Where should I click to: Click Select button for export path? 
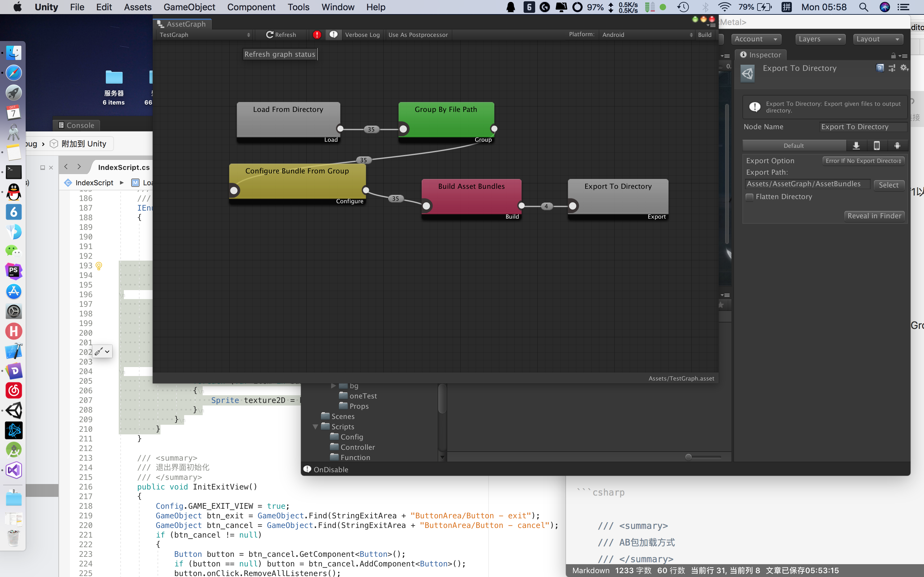pos(888,185)
